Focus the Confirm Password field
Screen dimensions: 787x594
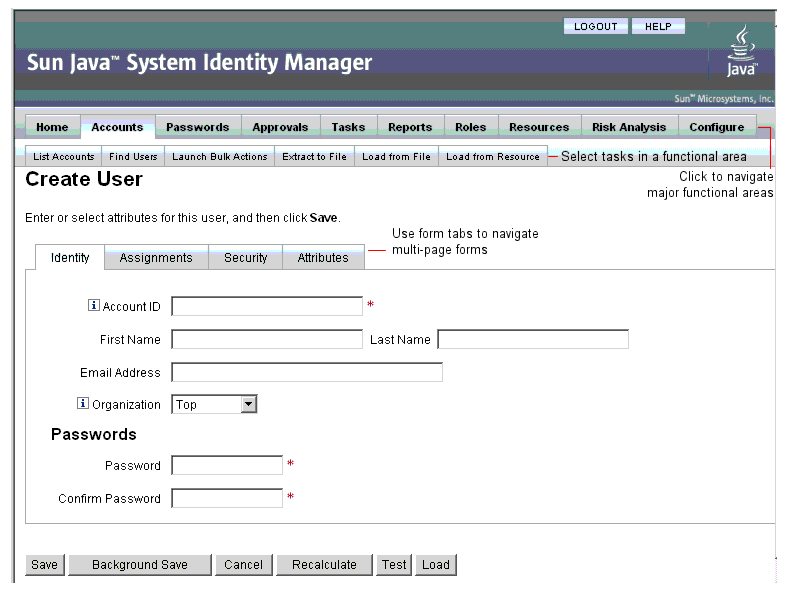227,499
